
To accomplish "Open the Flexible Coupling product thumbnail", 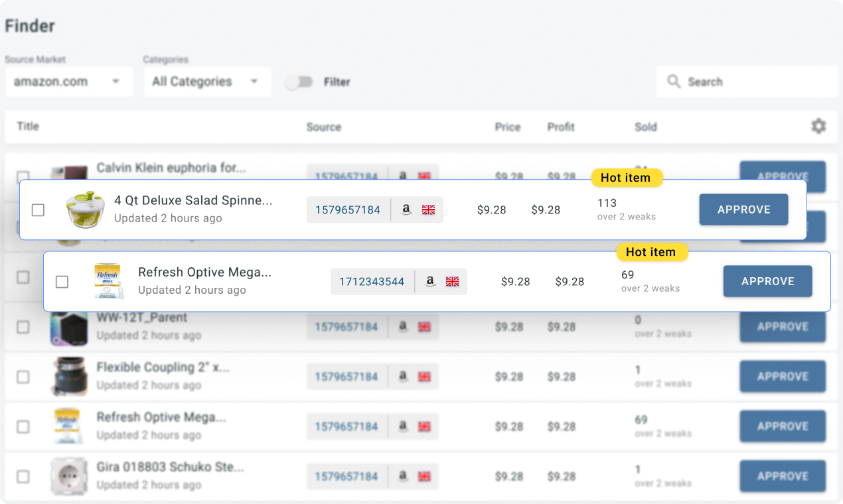I will (x=69, y=376).
